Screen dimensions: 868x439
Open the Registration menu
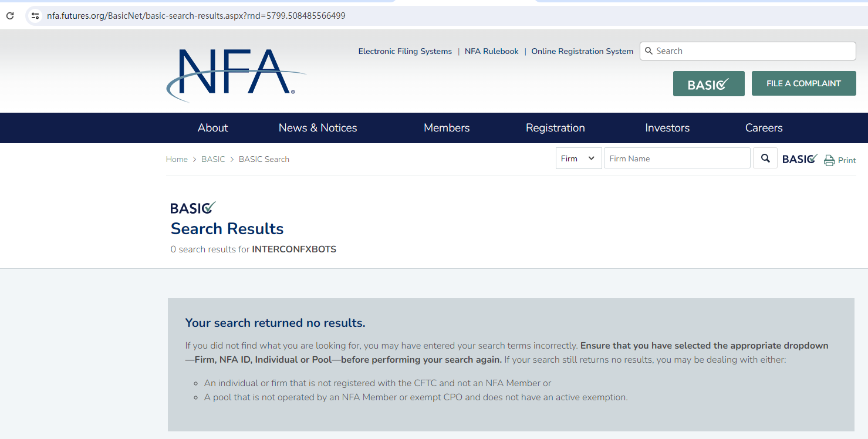pos(555,128)
